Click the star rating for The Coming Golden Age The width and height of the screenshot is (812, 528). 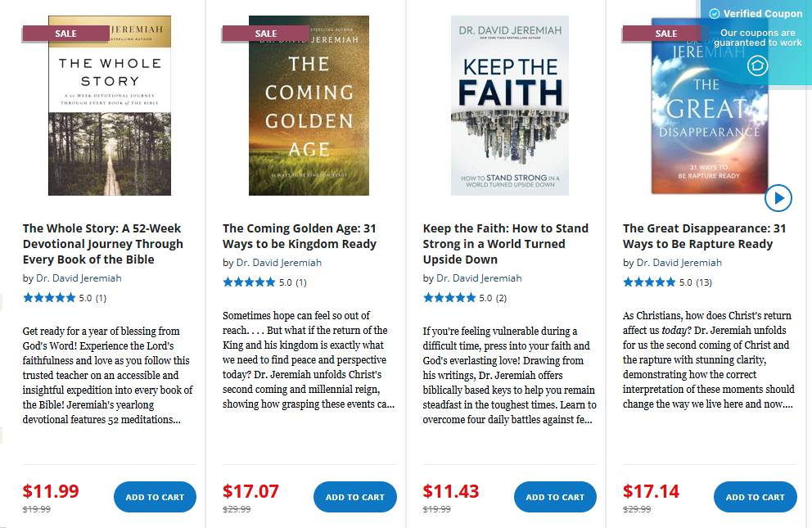pyautogui.click(x=250, y=281)
